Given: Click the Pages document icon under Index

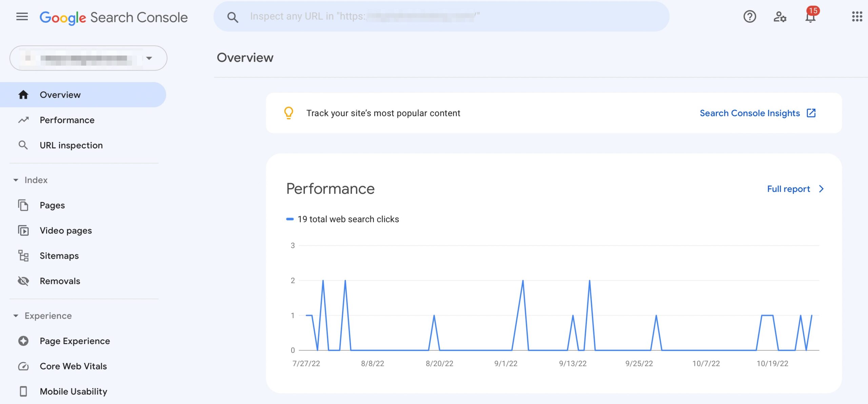Looking at the screenshot, I should click(x=23, y=205).
